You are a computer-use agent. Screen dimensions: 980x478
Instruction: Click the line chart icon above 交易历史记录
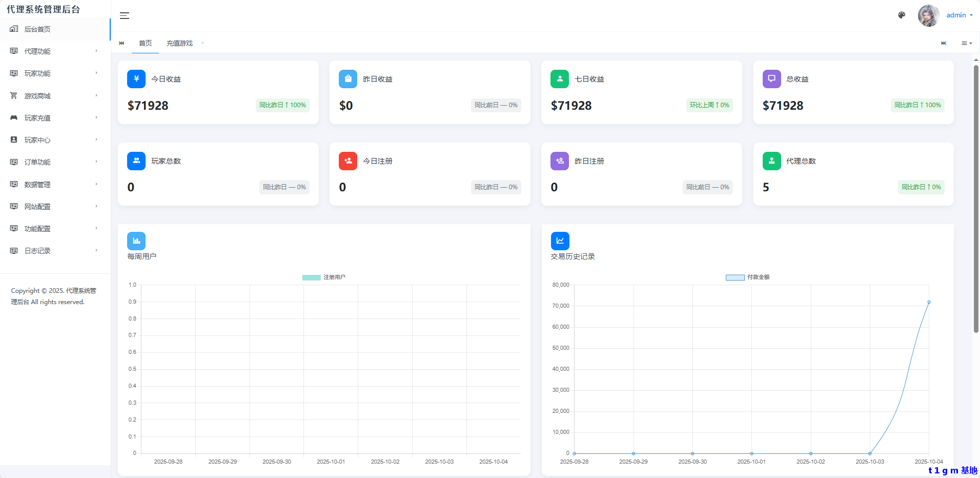[560, 241]
